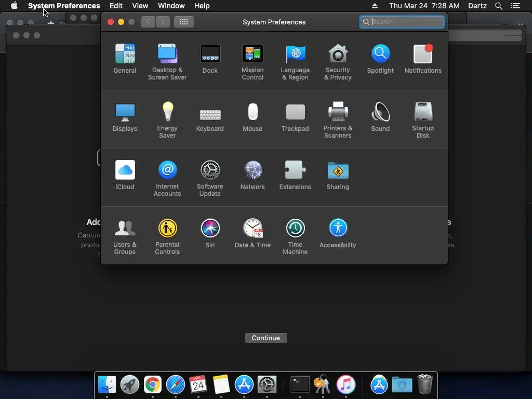
Task: Open the Edit menu
Action: pos(116,6)
